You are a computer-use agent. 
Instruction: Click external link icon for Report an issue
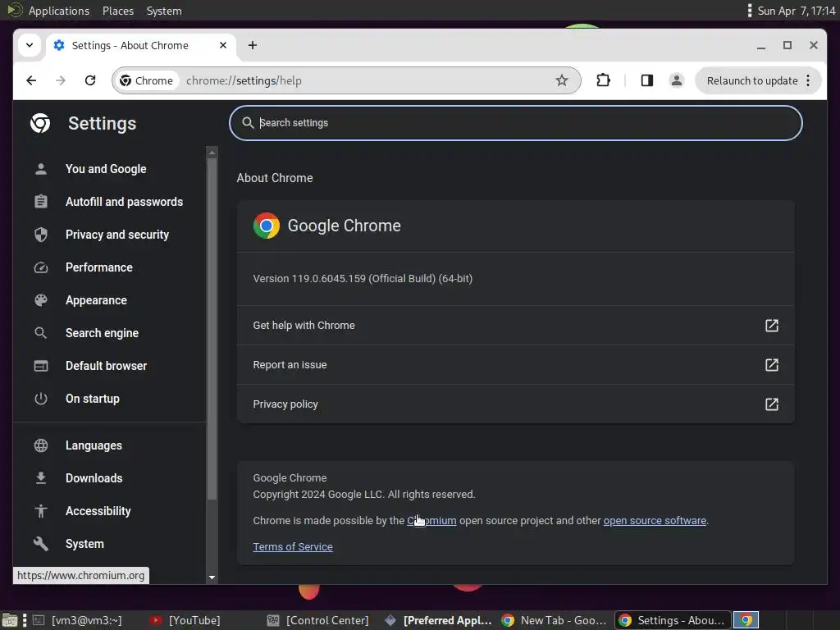tap(771, 365)
